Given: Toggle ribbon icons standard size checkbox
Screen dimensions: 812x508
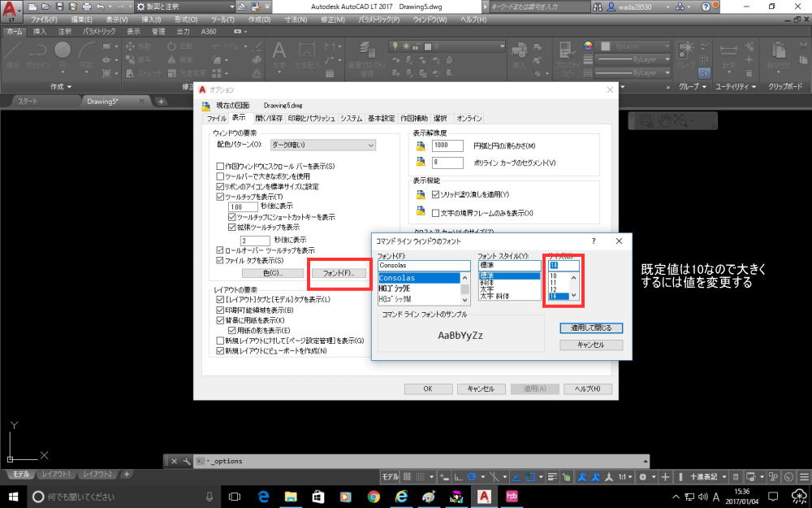Looking at the screenshot, I should (220, 187).
